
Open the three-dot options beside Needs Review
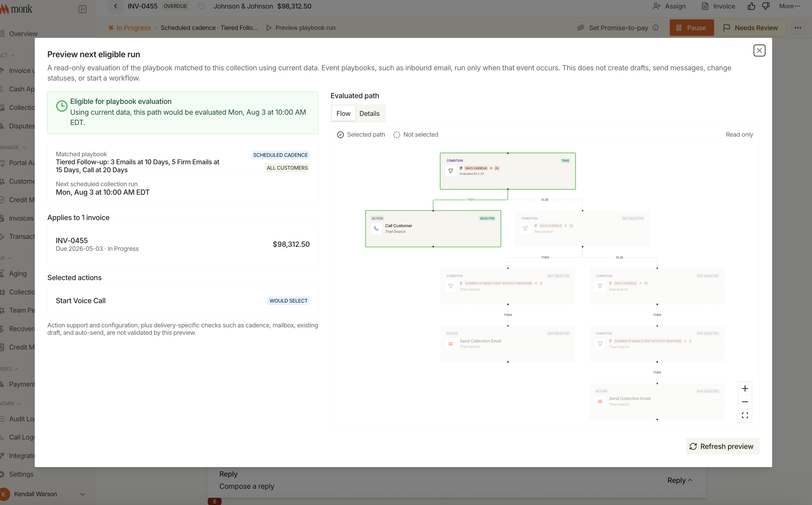[x=798, y=28]
